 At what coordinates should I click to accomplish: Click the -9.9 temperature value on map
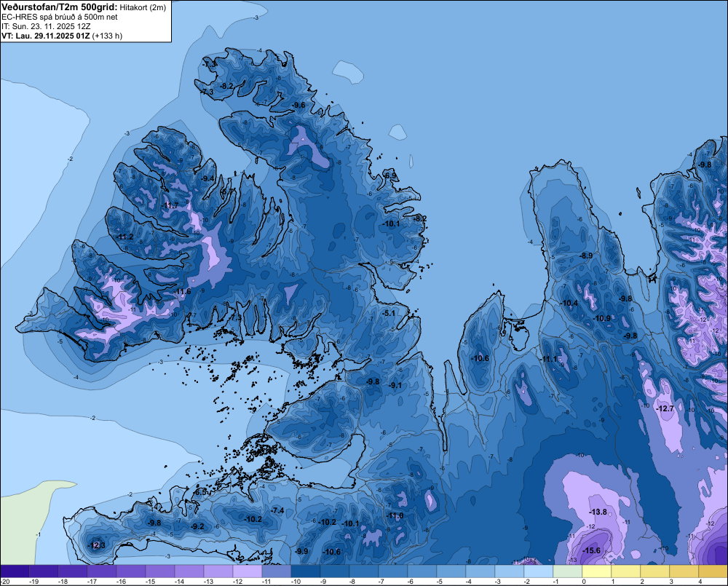tap(301, 551)
